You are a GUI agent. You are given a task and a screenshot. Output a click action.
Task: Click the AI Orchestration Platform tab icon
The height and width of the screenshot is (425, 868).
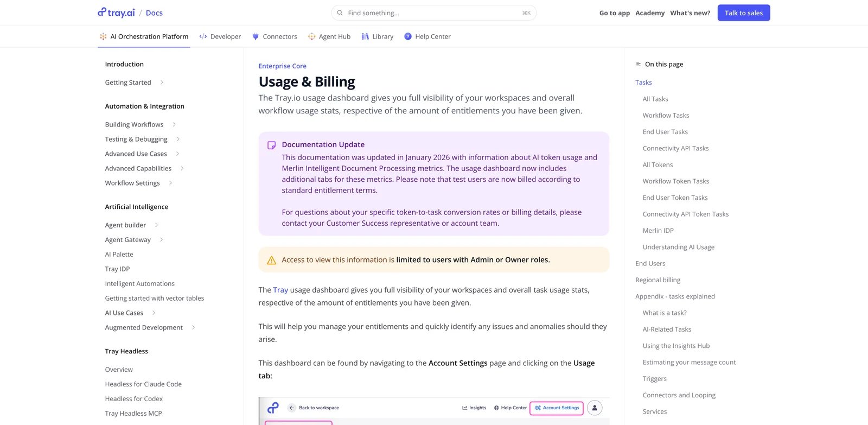click(103, 36)
